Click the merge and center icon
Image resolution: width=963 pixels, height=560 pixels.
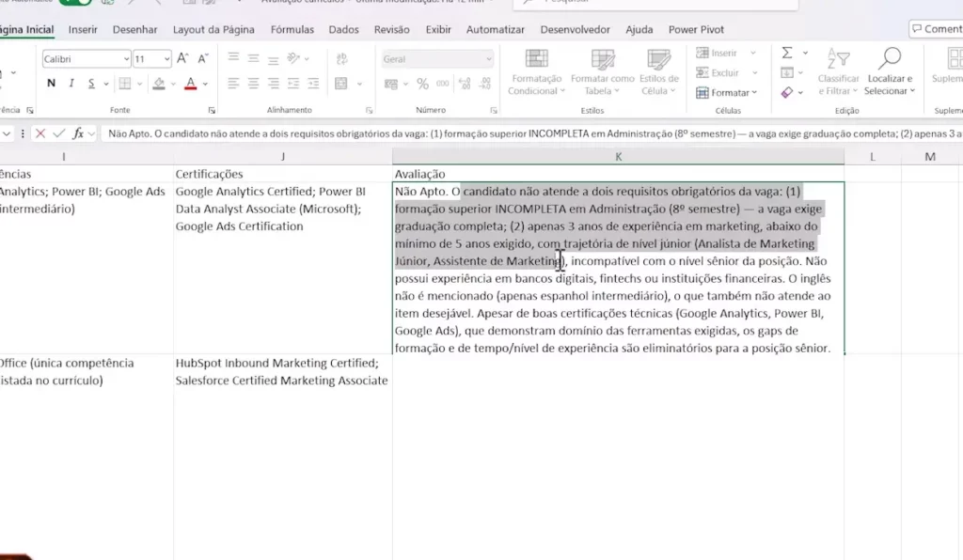tap(341, 84)
